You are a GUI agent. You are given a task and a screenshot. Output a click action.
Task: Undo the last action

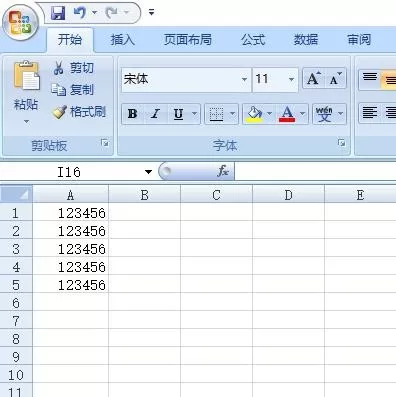tap(80, 13)
